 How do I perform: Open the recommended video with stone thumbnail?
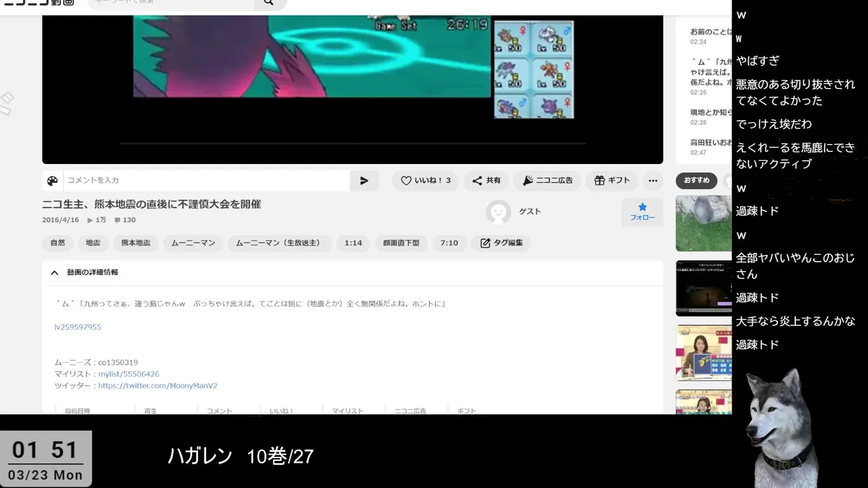coord(703,223)
